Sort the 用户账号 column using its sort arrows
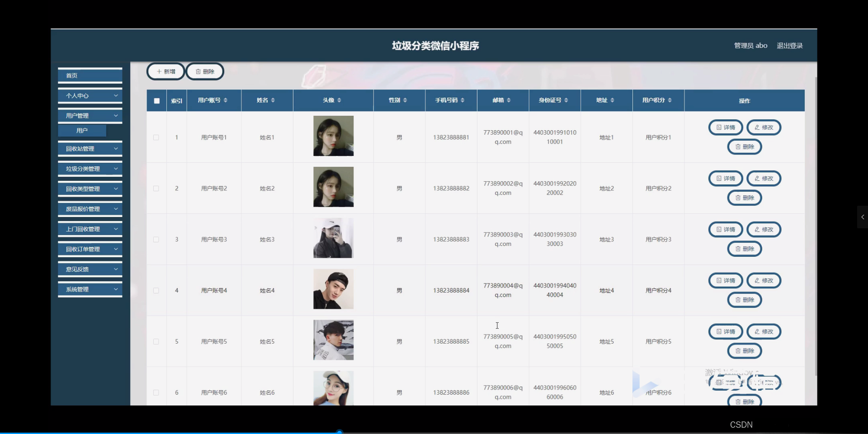The height and width of the screenshot is (434, 868). (x=226, y=100)
